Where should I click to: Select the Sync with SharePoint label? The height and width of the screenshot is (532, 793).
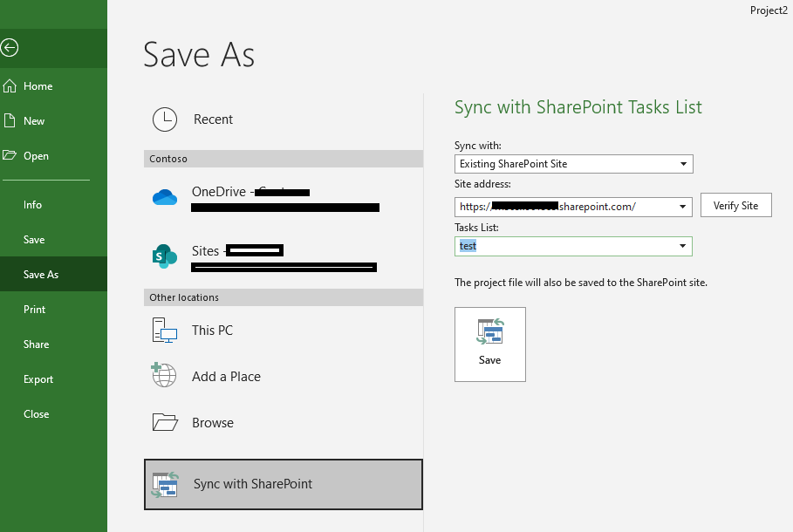pyautogui.click(x=253, y=484)
